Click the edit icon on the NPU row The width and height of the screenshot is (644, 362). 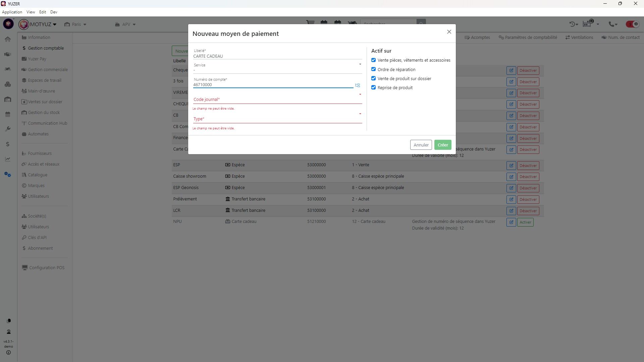(x=511, y=222)
